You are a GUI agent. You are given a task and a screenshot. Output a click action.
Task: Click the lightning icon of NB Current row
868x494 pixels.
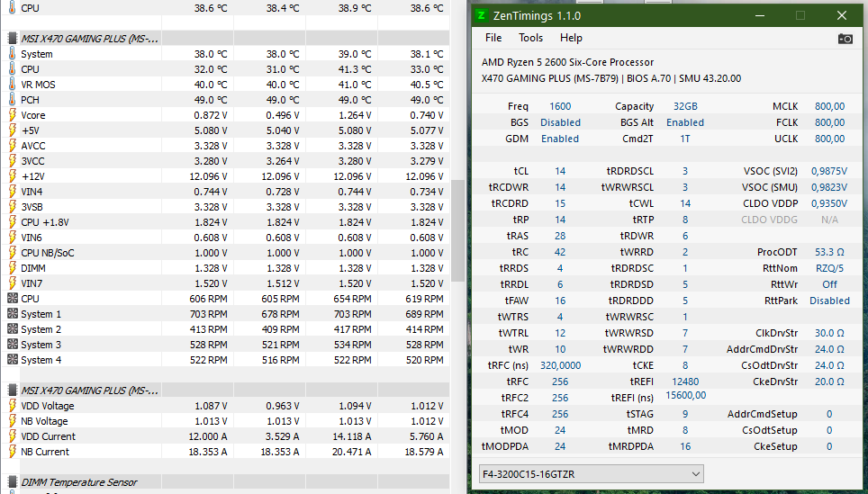click(x=13, y=452)
